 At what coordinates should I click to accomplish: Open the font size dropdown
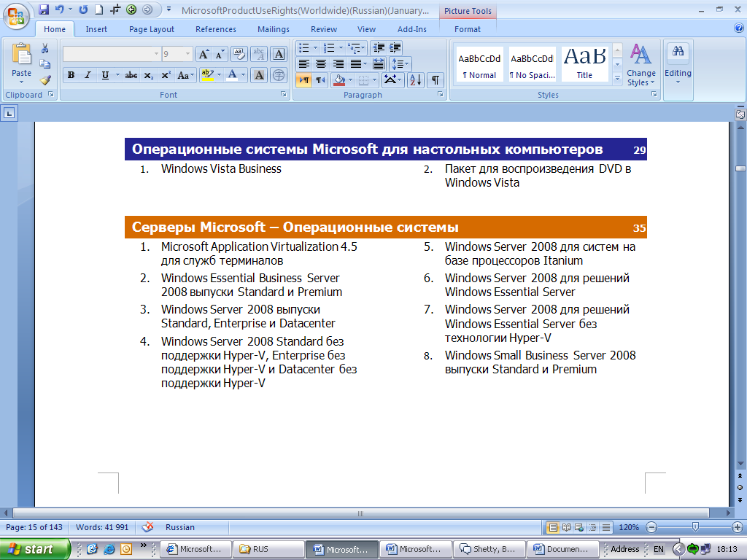click(188, 54)
